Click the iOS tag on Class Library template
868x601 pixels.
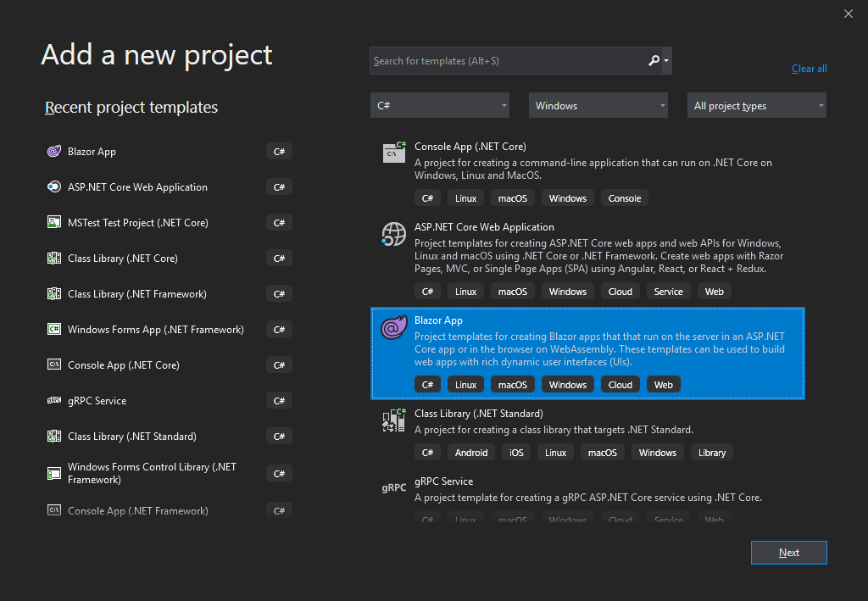[x=516, y=453]
